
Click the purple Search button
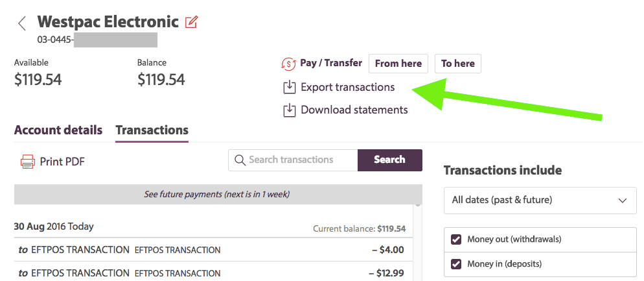point(389,160)
